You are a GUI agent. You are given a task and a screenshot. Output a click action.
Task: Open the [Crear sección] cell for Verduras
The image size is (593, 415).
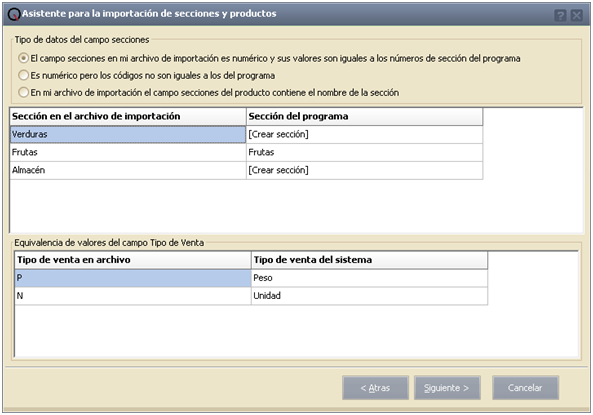[x=365, y=134]
